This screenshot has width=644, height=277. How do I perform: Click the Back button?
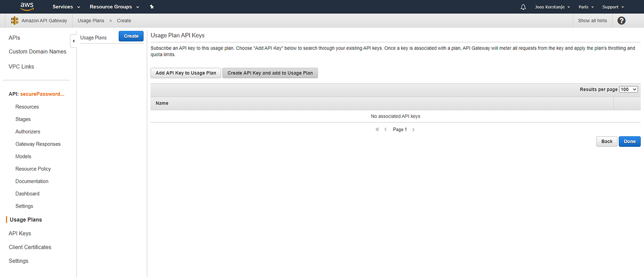pos(607,141)
